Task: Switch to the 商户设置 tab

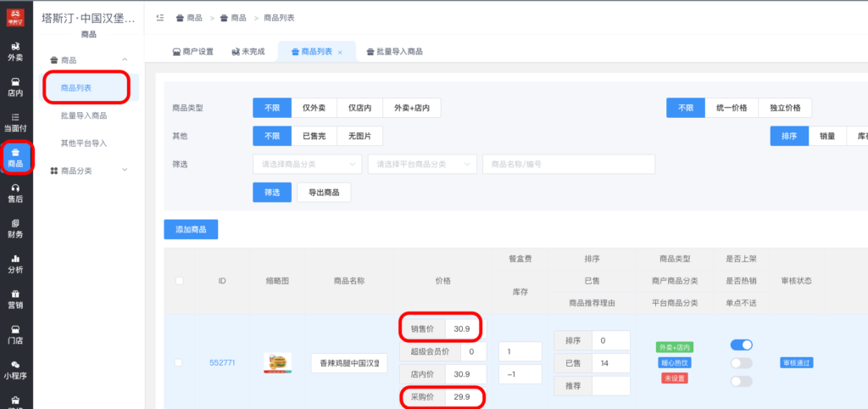Action: [193, 52]
